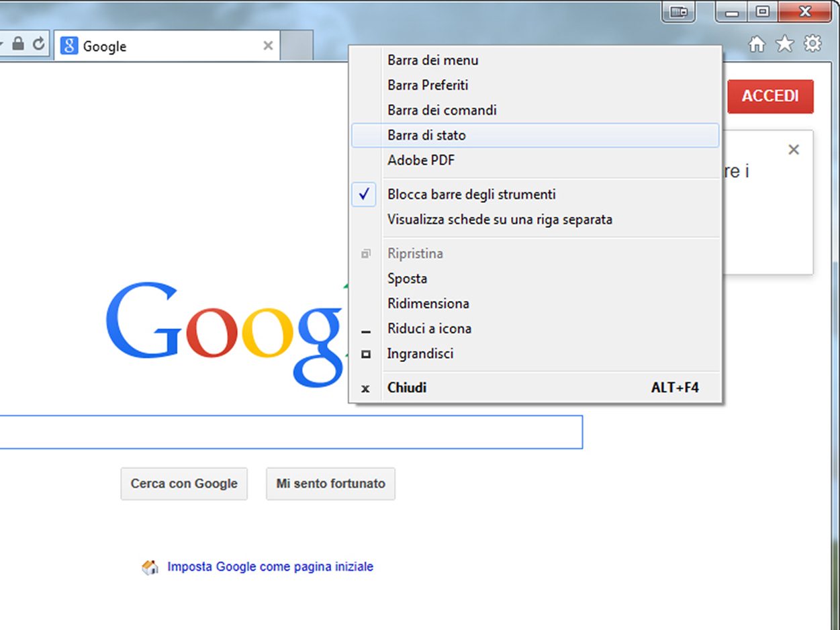Enable Barra dei menu in context menu

[x=432, y=60]
